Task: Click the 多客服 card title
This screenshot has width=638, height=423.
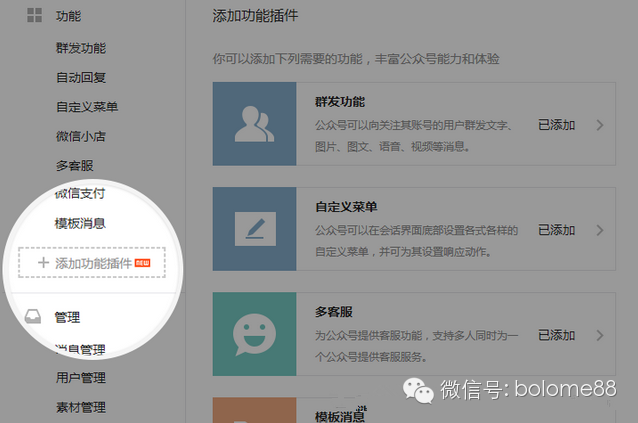Action: coord(334,312)
